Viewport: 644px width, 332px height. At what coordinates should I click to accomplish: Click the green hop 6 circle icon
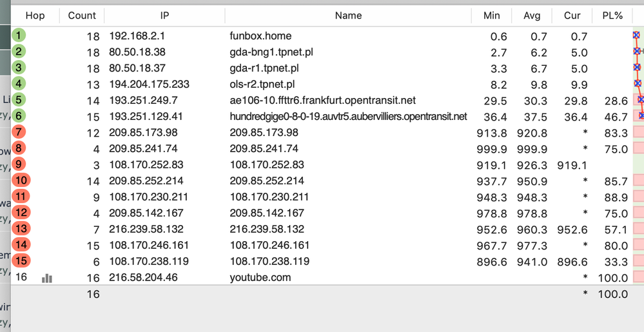19,116
